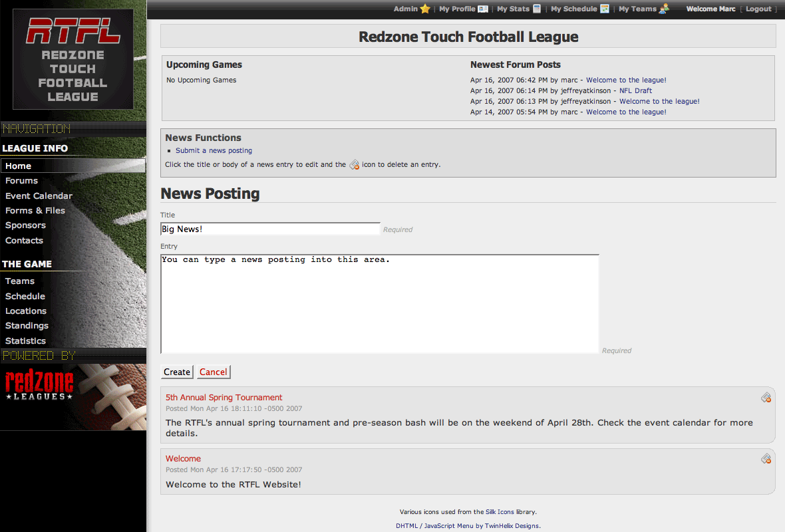This screenshot has height=532, width=785.
Task: Click the My Stats calculator icon
Action: [537, 9]
